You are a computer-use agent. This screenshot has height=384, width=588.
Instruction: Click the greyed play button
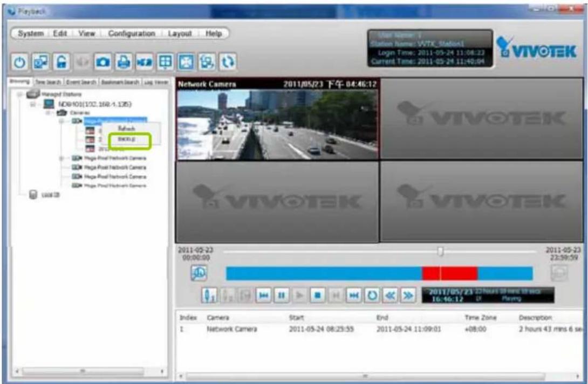click(299, 296)
